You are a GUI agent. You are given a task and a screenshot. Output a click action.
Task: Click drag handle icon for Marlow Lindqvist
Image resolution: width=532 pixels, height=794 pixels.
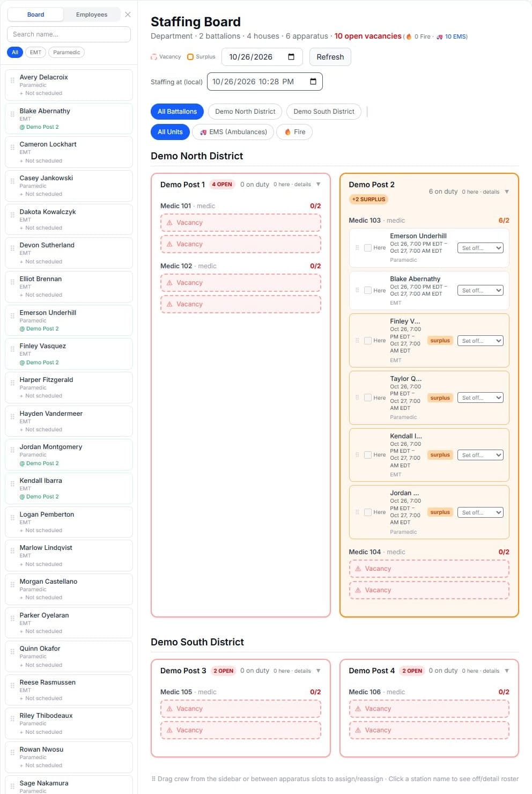click(12, 551)
